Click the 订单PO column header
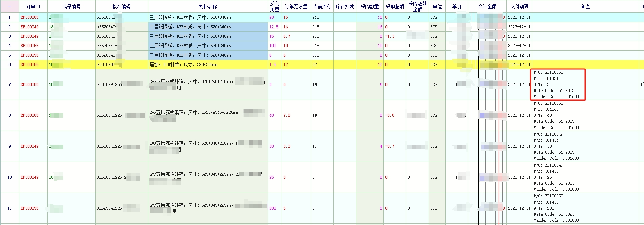The image size is (644, 225). tap(33, 6)
